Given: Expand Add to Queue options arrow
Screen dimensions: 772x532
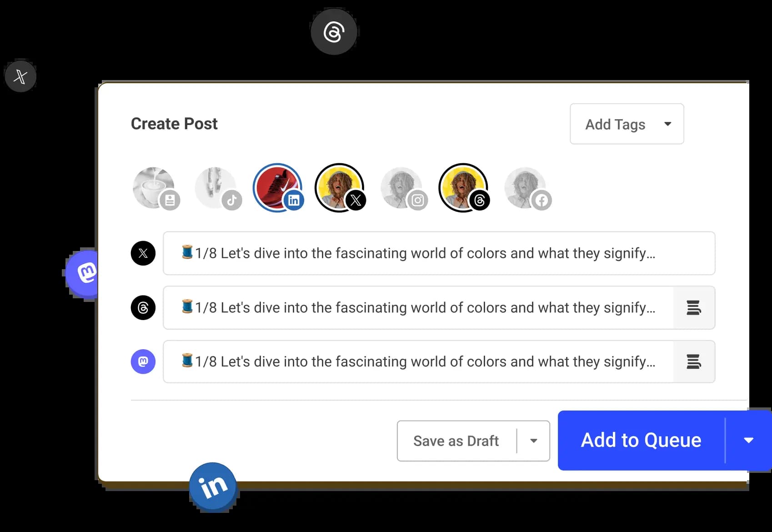Looking at the screenshot, I should (x=748, y=440).
